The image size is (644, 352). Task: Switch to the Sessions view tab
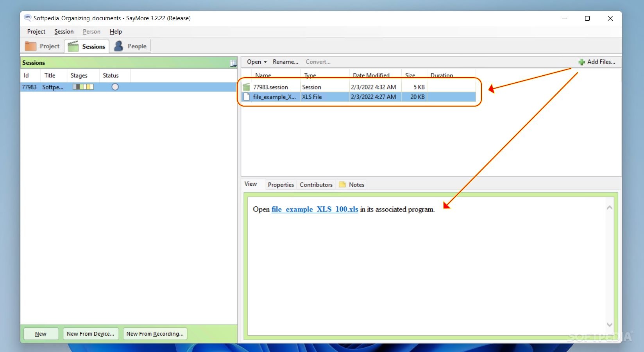(x=87, y=46)
